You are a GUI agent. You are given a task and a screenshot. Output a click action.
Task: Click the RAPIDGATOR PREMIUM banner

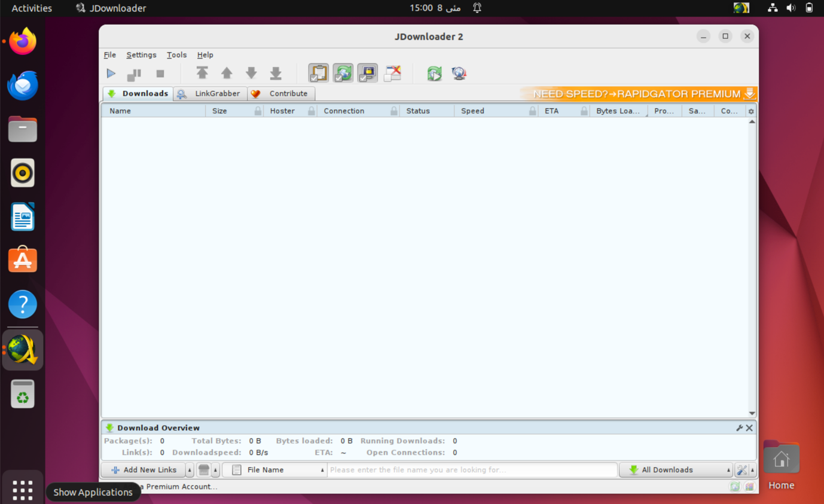(637, 94)
